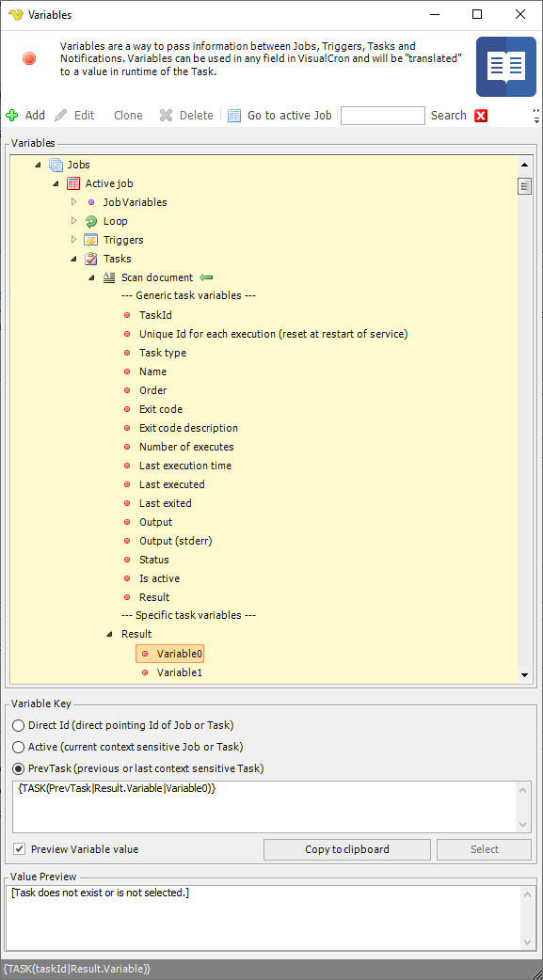Click Clone in the toolbar
The width and height of the screenshot is (543, 980).
point(128,116)
